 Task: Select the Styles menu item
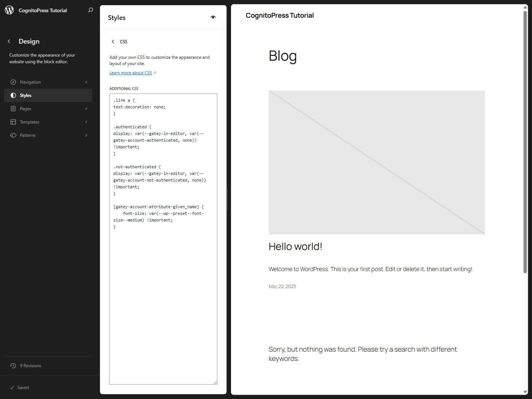coord(48,95)
